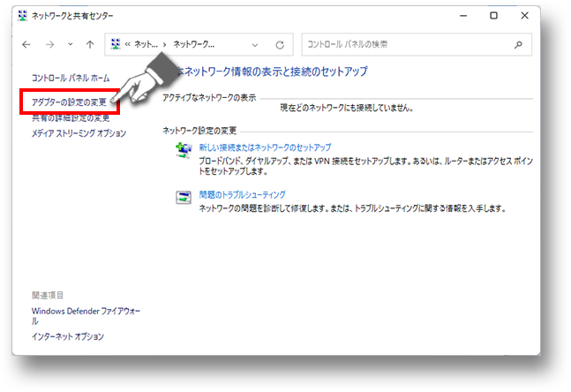Image resolution: width=571 pixels, height=392 pixels.
Task: Click the troubleshooting icon
Action: pos(184,198)
